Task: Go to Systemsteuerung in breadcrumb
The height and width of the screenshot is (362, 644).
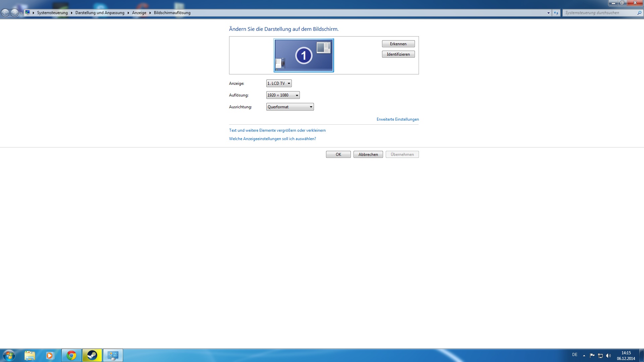Action: (x=52, y=13)
